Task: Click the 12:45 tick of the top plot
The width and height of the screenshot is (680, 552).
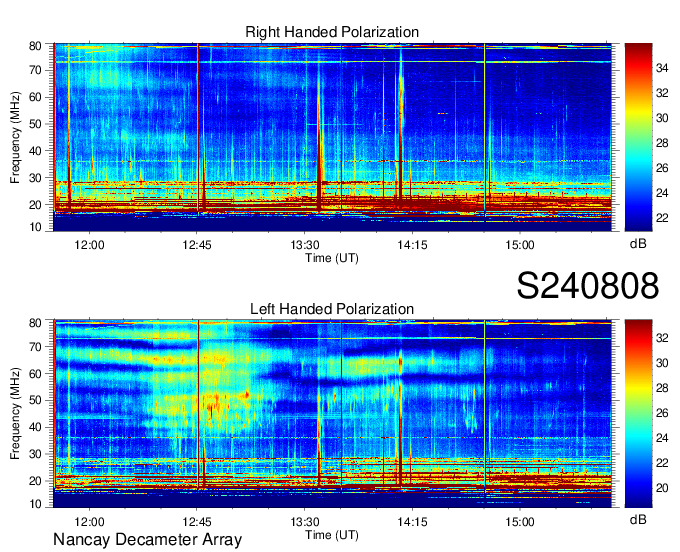Action: 197,245
